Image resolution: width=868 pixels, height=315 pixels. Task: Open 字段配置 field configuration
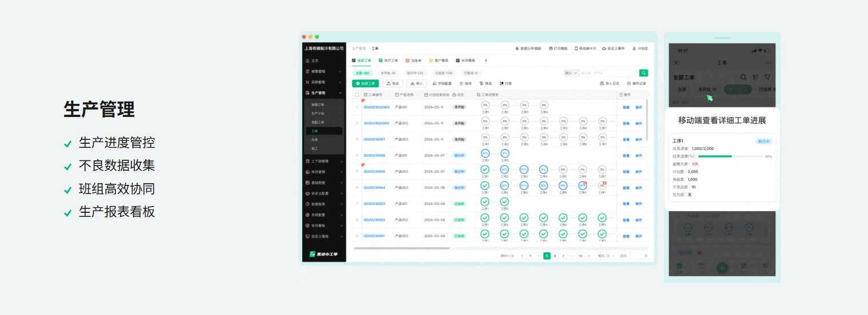[441, 83]
